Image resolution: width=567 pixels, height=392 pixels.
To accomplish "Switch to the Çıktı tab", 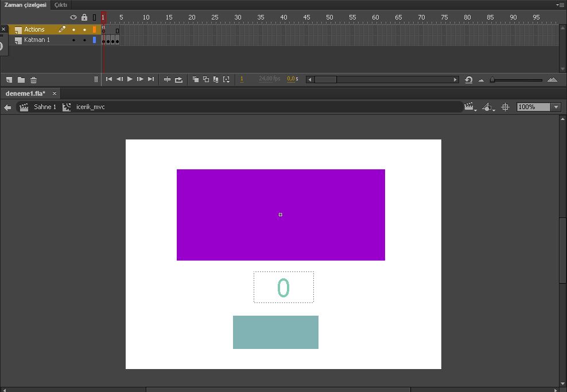I will coord(60,5).
